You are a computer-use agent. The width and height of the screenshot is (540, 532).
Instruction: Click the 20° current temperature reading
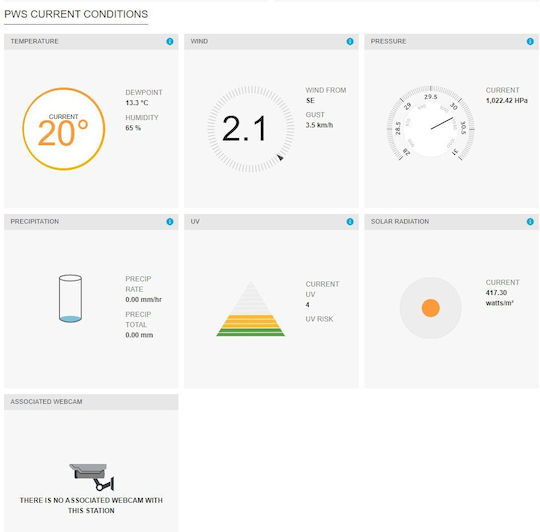pyautogui.click(x=63, y=133)
